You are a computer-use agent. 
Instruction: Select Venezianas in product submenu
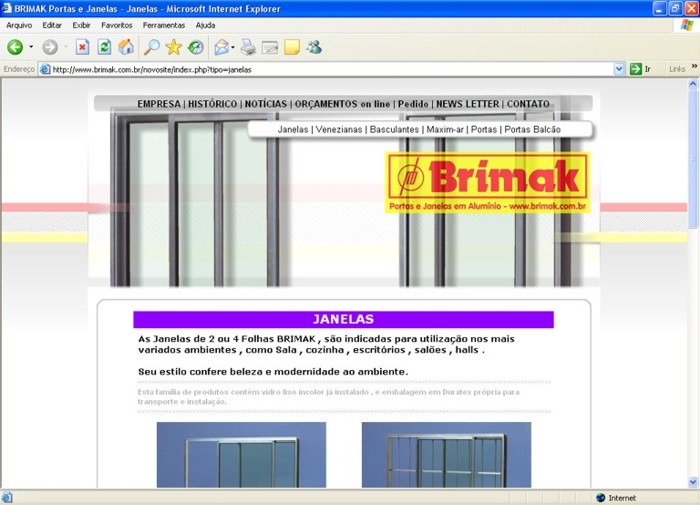339,129
